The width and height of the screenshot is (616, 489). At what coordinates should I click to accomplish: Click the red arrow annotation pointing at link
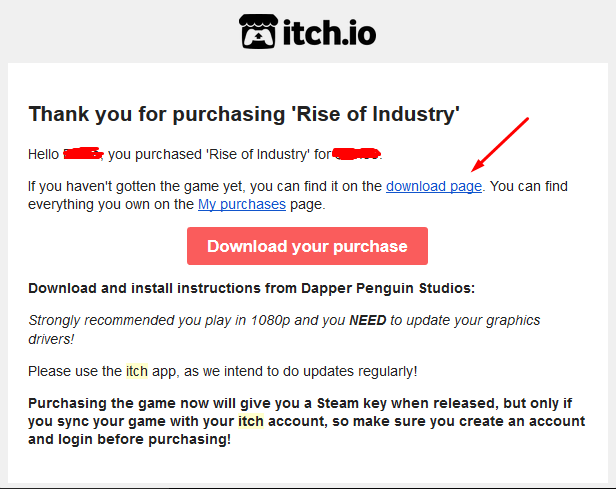(x=500, y=144)
